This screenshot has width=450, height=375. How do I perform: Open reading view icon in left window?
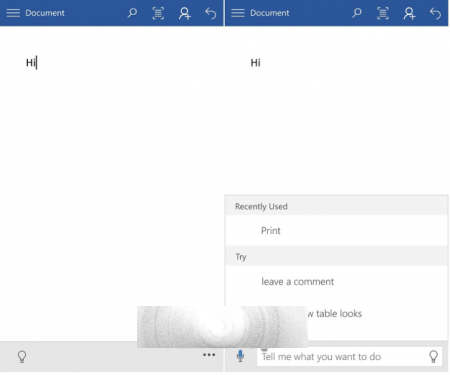[x=158, y=13]
